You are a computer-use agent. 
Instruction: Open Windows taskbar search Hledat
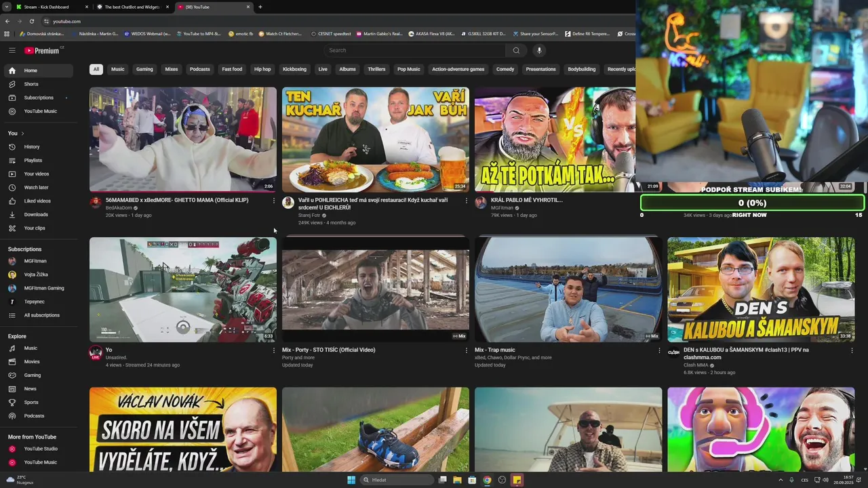point(398,480)
